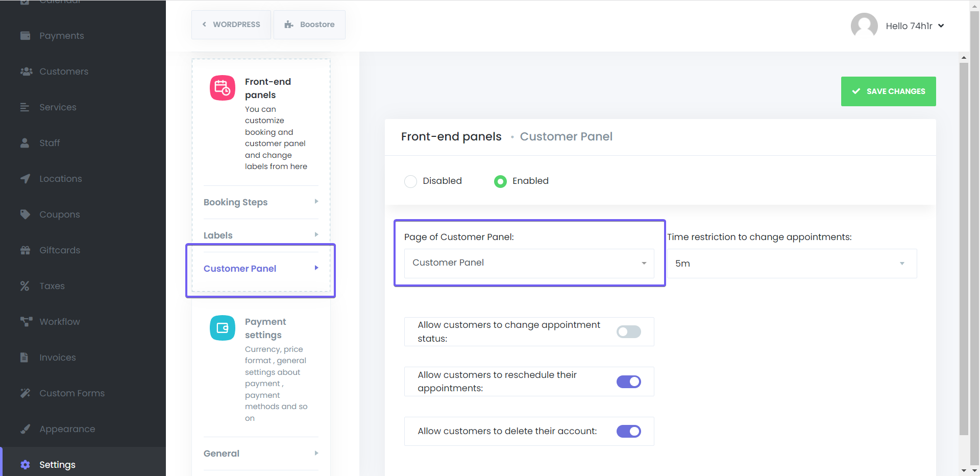Open the Customers section from sidebar
The height and width of the screenshot is (476, 980).
26,71
